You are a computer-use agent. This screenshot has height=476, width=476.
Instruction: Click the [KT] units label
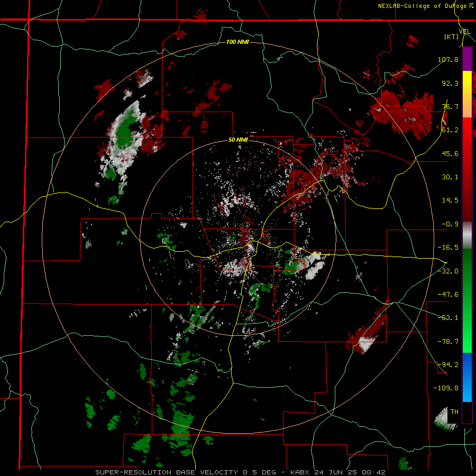452,36
